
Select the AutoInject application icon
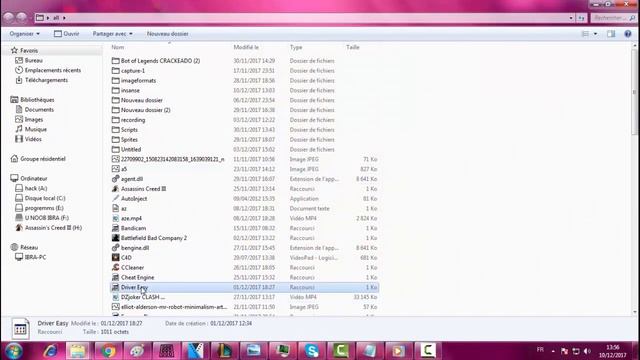[116, 198]
